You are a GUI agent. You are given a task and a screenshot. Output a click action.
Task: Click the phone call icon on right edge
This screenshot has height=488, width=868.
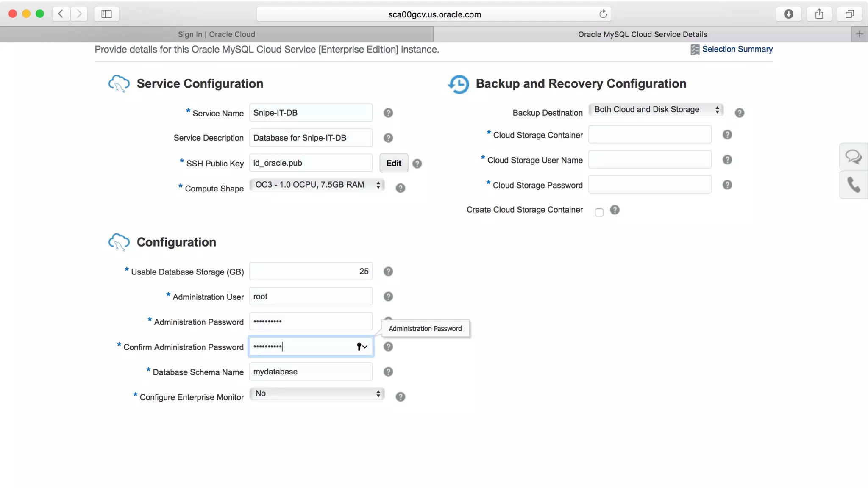pyautogui.click(x=853, y=185)
